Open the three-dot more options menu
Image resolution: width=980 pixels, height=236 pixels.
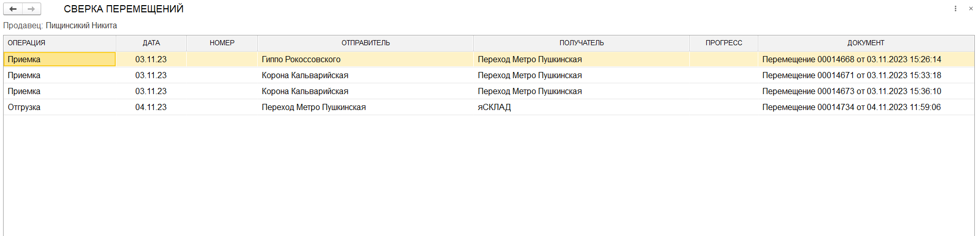click(955, 9)
